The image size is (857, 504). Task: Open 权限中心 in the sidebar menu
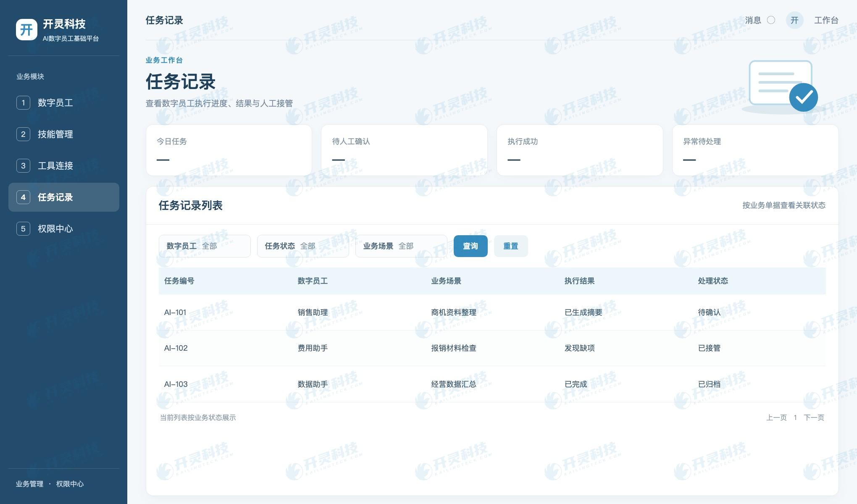point(64,228)
